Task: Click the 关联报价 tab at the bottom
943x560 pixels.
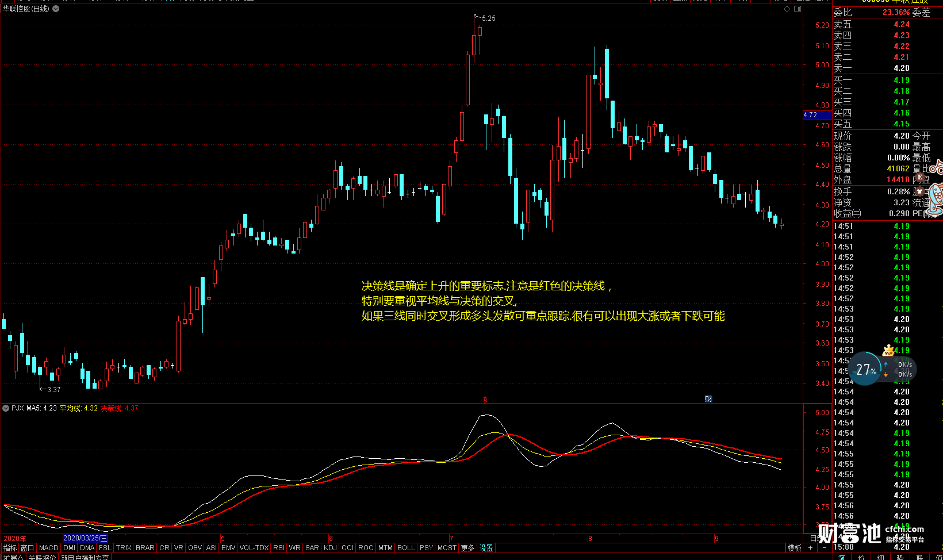Action: pyautogui.click(x=43, y=557)
